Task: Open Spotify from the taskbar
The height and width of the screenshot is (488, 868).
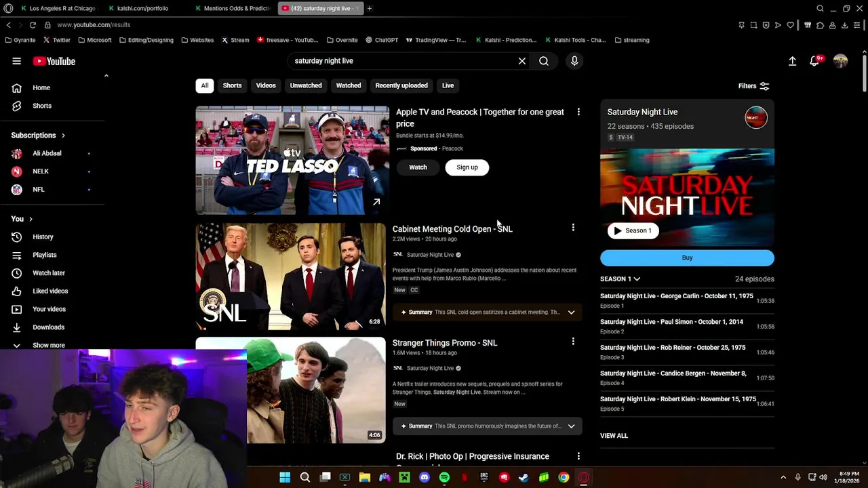Action: (444, 477)
